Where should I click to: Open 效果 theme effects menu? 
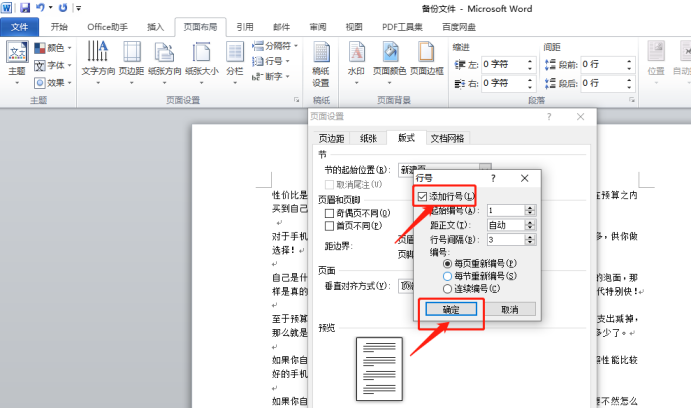click(53, 83)
